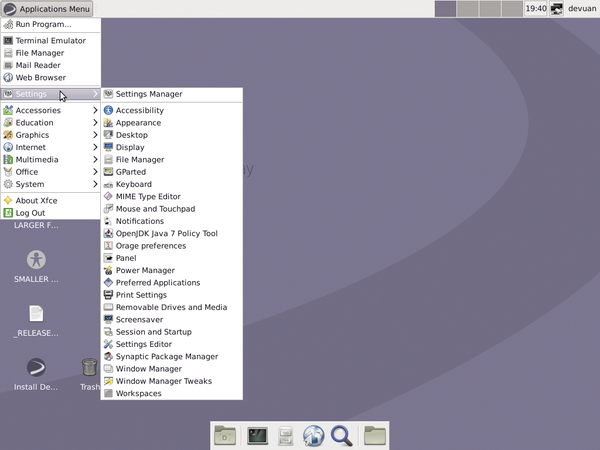Open About Xfce
This screenshot has height=450, width=600.
tap(51, 201)
